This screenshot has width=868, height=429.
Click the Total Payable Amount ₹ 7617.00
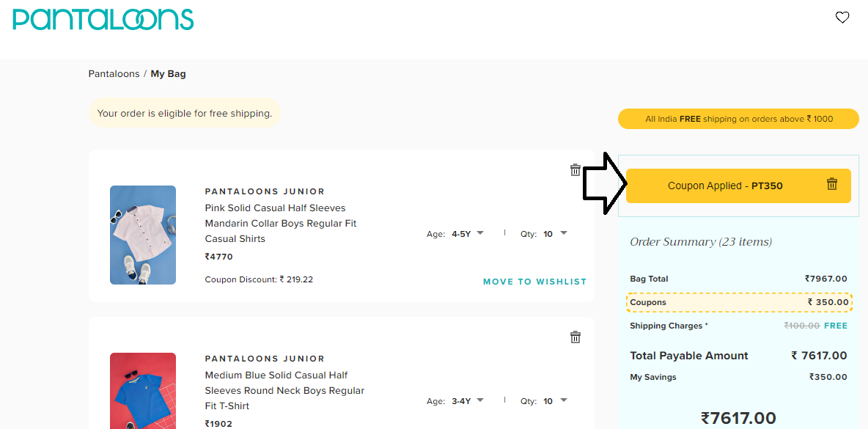click(x=738, y=356)
